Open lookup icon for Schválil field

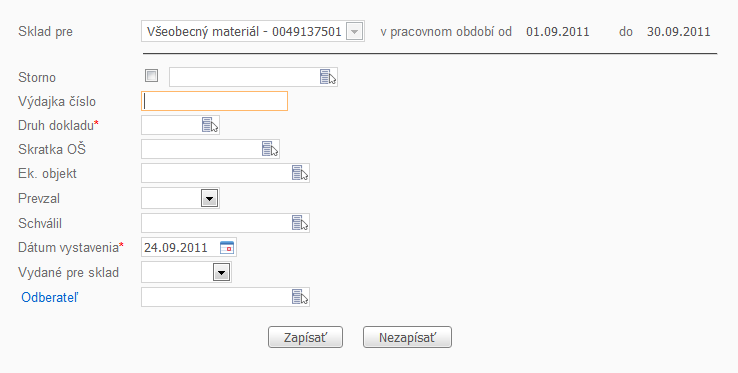[300, 223]
